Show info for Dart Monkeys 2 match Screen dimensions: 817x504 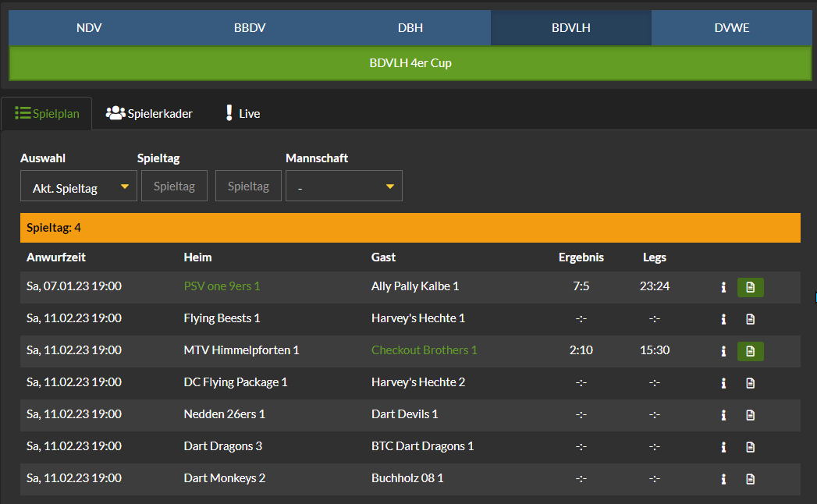723,479
